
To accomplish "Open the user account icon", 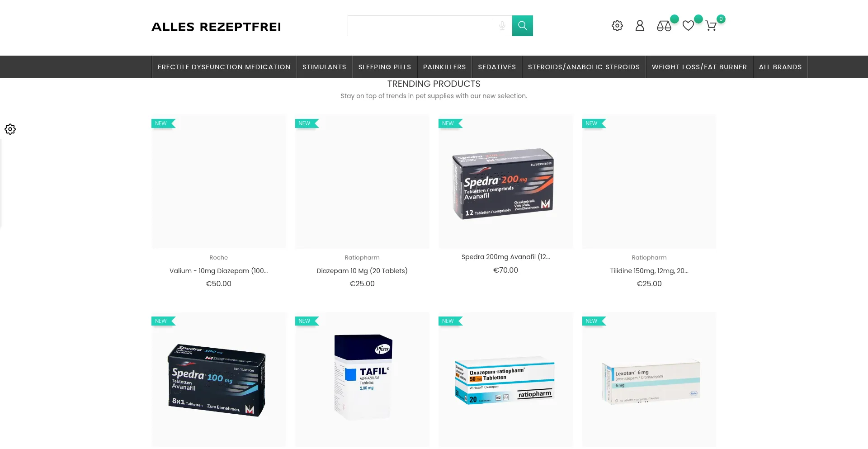I will click(640, 26).
